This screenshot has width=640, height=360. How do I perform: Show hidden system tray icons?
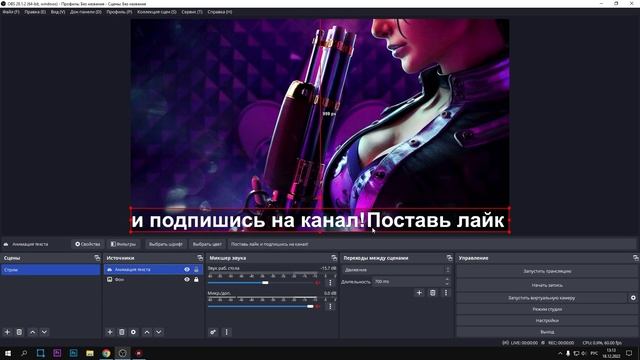pos(560,353)
